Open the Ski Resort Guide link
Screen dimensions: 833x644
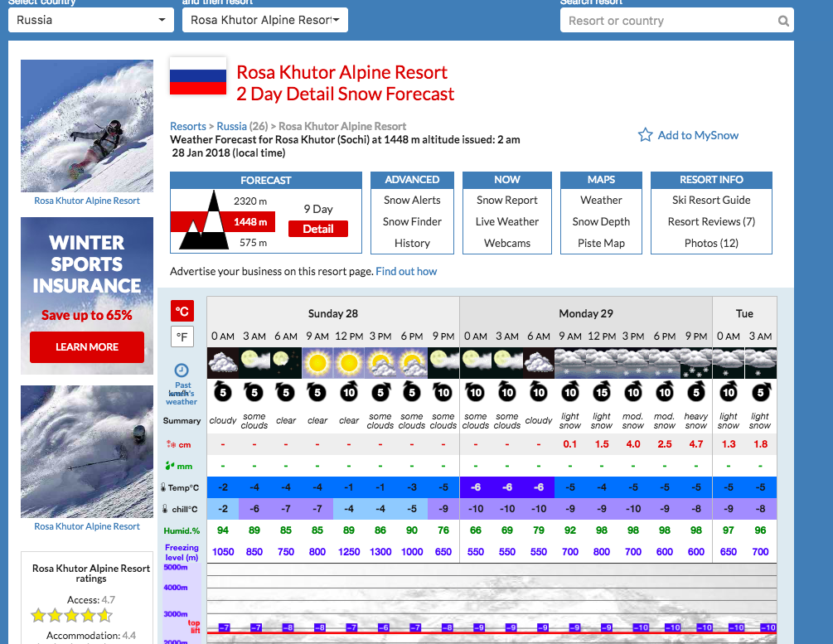click(711, 200)
